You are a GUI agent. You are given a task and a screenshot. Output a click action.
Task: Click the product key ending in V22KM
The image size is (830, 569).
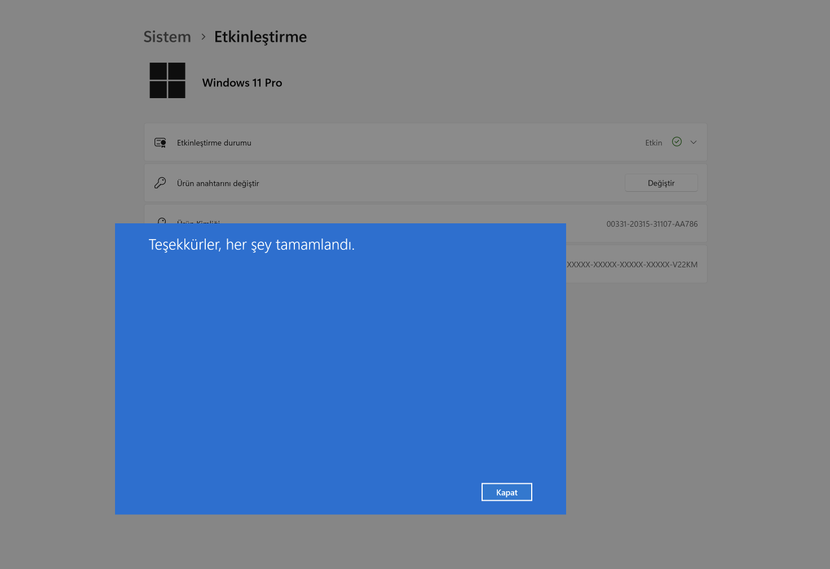632,265
